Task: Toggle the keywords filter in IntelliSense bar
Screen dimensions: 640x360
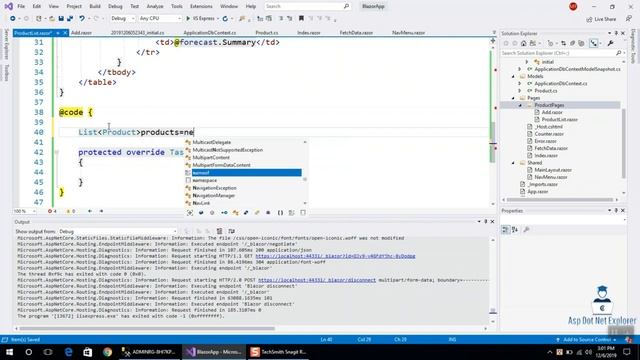Action: (291, 213)
